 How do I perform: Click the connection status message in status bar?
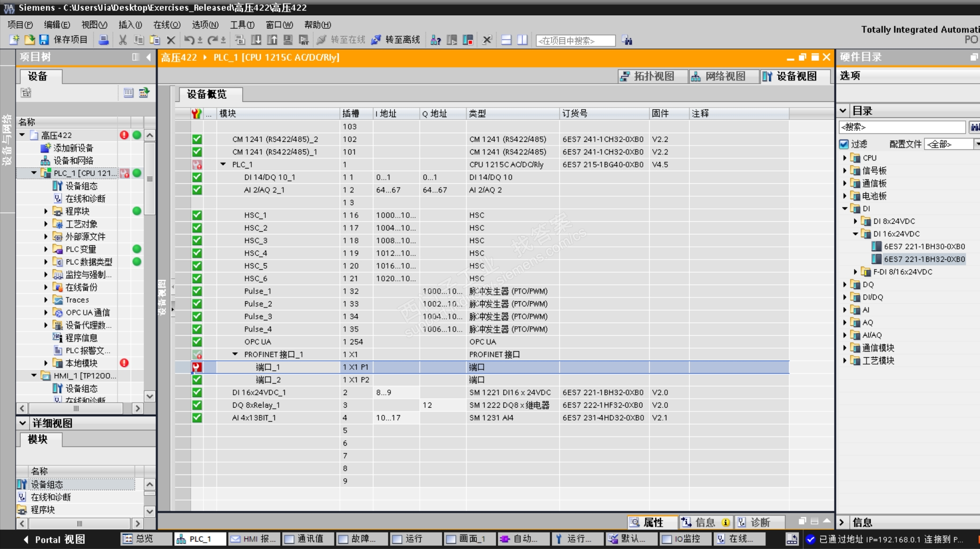click(891, 539)
